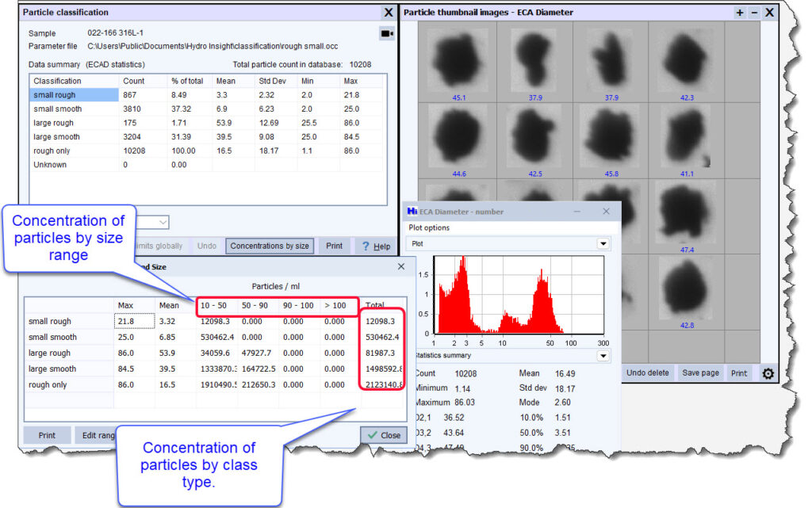Open settings with the gear icon
The width and height of the screenshot is (812, 508).
[x=767, y=372]
